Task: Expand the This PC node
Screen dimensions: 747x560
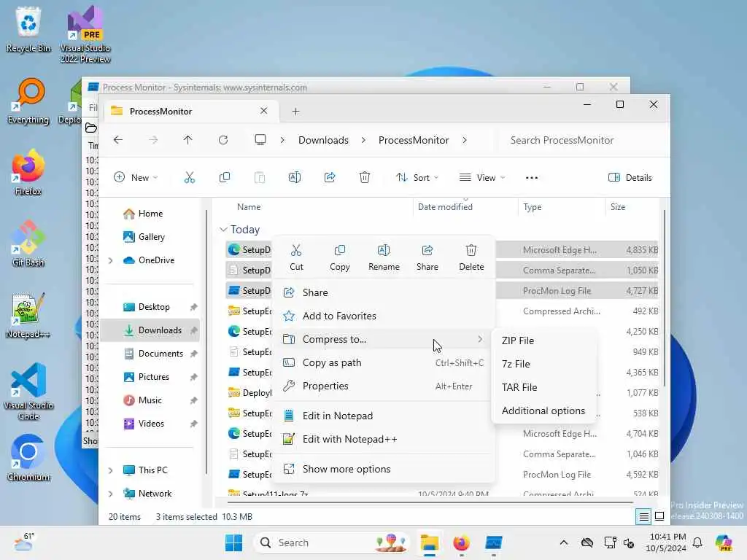Action: [x=111, y=470]
